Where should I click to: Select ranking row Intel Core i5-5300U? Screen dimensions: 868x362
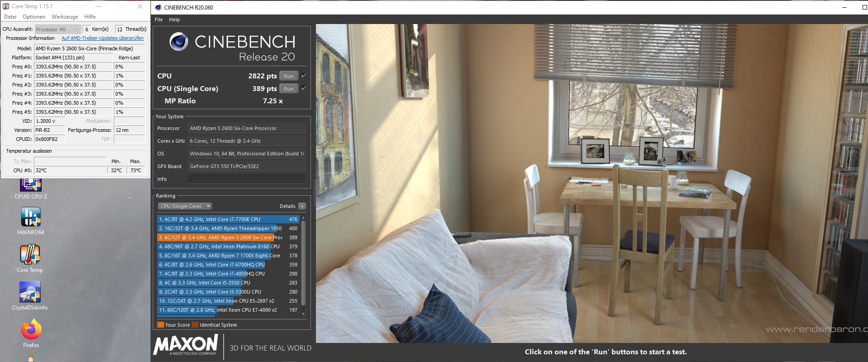[228, 292]
